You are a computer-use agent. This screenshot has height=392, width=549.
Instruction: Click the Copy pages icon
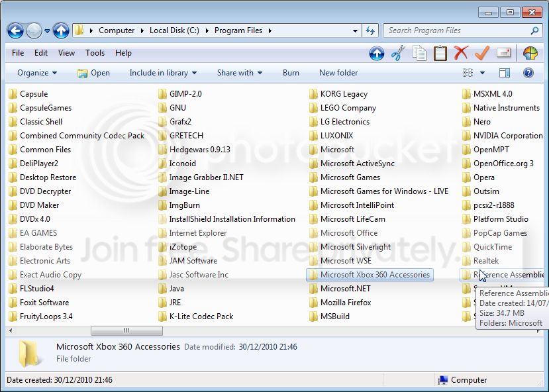pyautogui.click(x=419, y=53)
